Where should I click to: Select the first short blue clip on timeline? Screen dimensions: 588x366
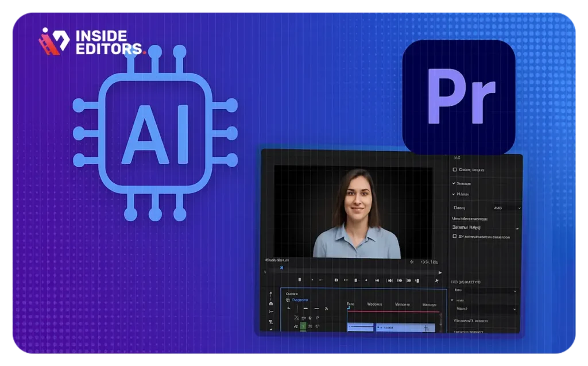(x=361, y=328)
